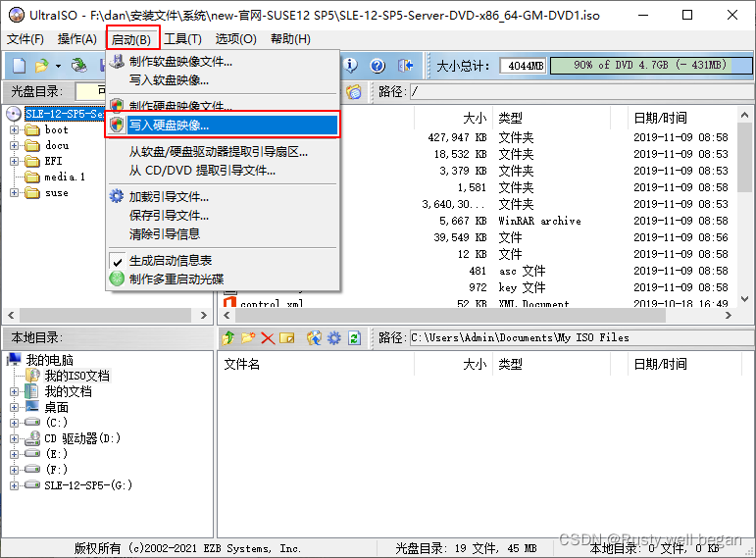Click the gear icon beside 加载引导文件

pyautogui.click(x=117, y=196)
